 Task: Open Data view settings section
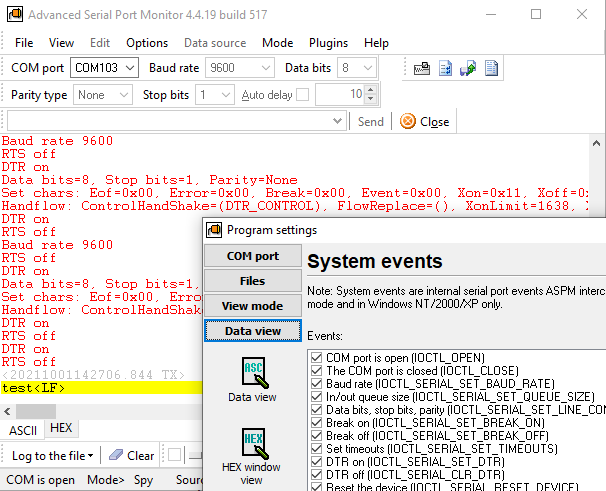253,331
